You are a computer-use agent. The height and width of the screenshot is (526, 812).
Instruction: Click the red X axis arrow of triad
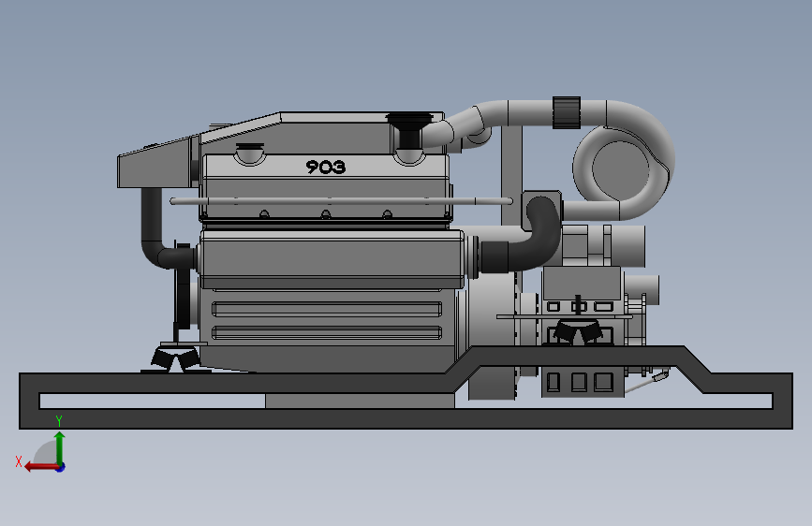(x=40, y=466)
